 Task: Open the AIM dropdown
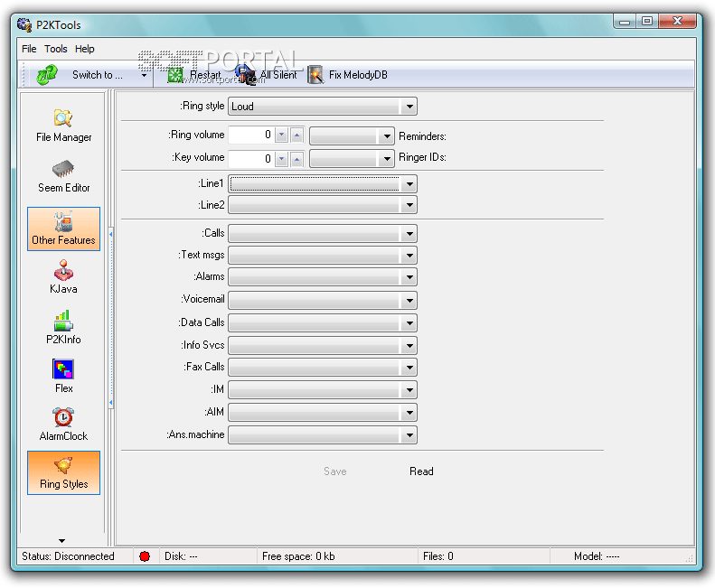pos(323,412)
